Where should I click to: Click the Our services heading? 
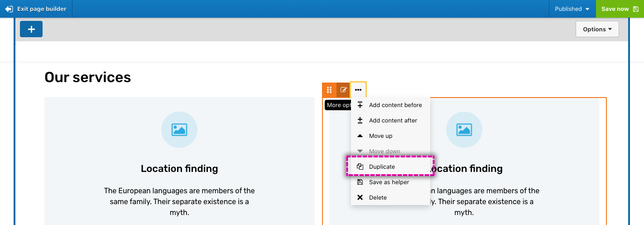[x=87, y=78]
